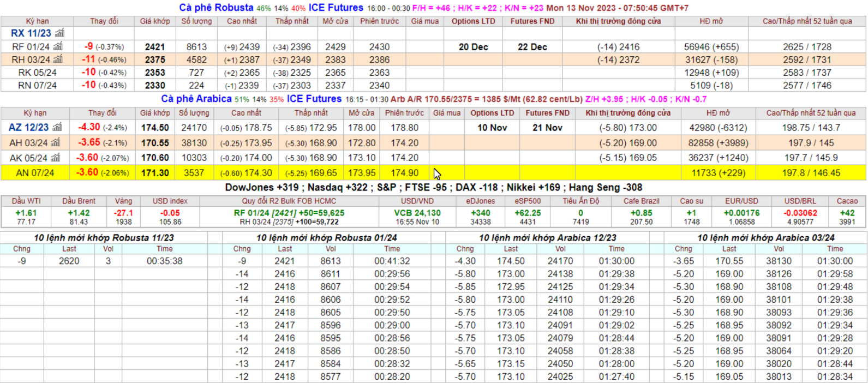View the chart icon for AH 03/24

(56, 143)
